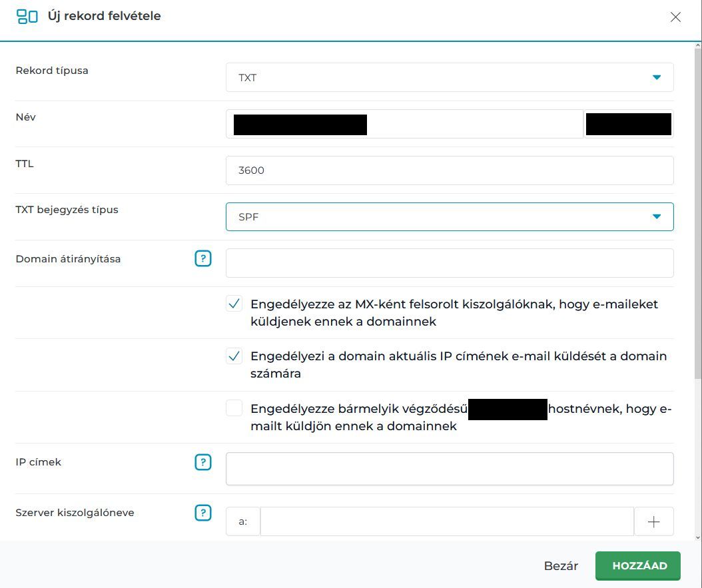Uncheck the MX-listed servers permission checkbox

coord(234,304)
